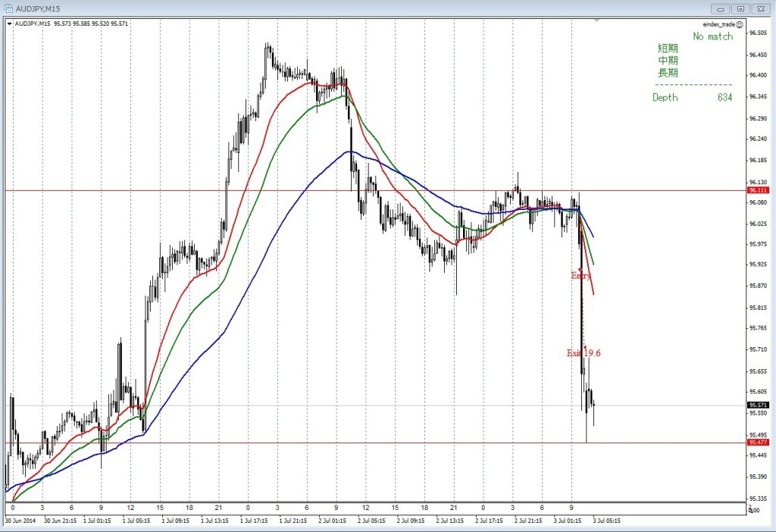Open the AUDJPY,M15 chart dropdown arrow
The height and width of the screenshot is (532, 776).
pyautogui.click(x=9, y=23)
